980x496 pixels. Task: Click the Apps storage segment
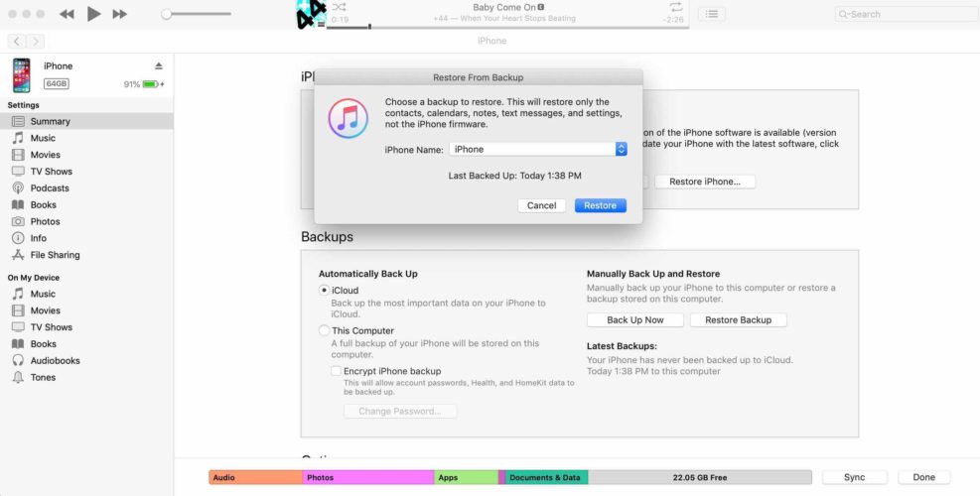[467, 477]
